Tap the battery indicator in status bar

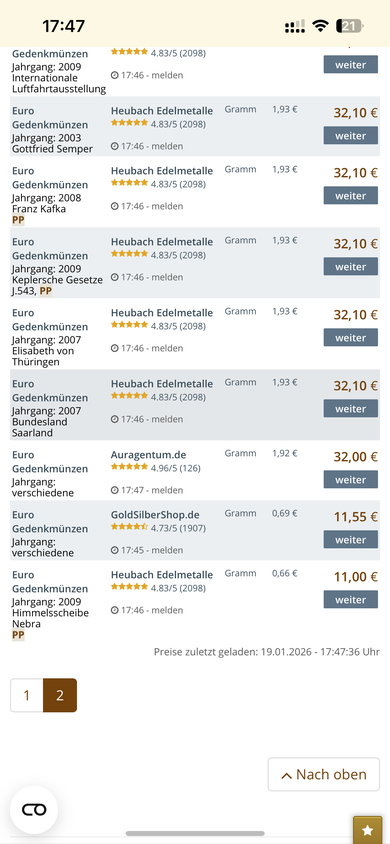click(350, 26)
